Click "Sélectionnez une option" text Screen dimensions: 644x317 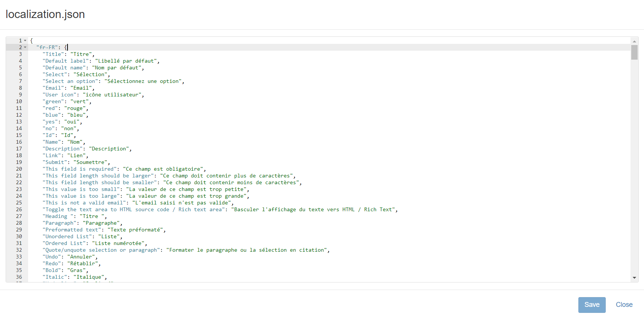click(x=143, y=81)
